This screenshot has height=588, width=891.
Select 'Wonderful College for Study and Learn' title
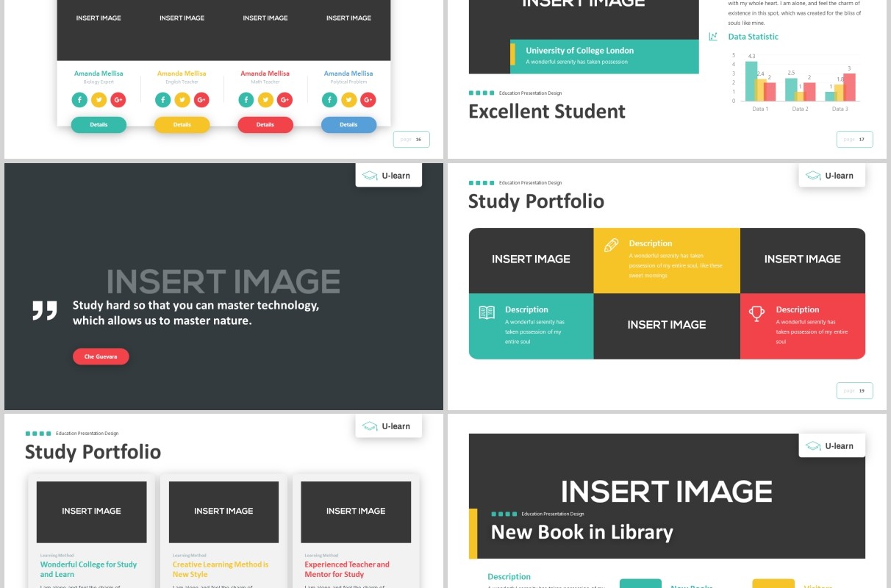coord(88,570)
